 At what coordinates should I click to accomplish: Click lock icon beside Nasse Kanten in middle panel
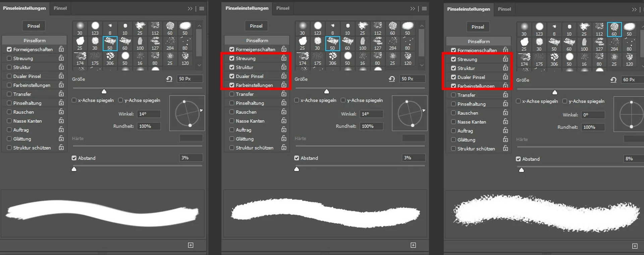click(x=284, y=121)
